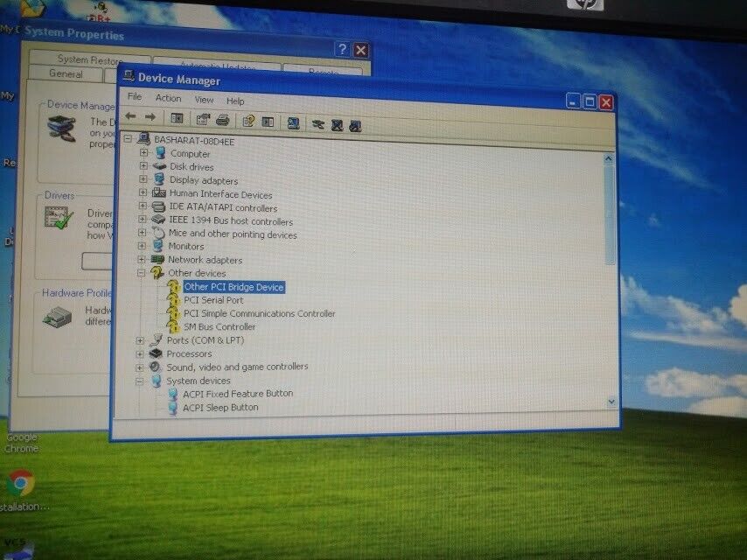Select ACPI Sleep Button entry
The height and width of the screenshot is (560, 747).
[220, 408]
